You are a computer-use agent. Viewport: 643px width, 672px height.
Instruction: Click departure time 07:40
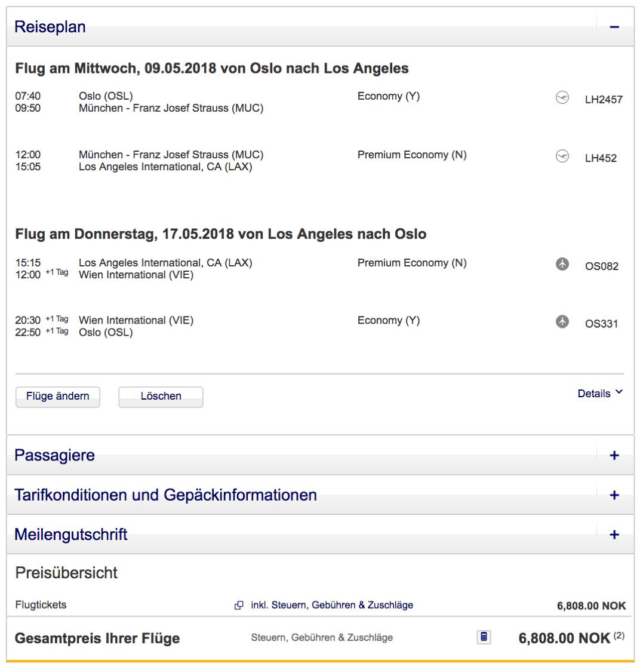28,96
